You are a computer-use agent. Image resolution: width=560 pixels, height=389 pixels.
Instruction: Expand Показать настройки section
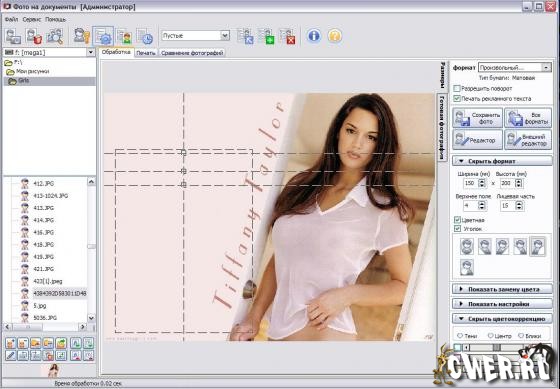(x=502, y=304)
